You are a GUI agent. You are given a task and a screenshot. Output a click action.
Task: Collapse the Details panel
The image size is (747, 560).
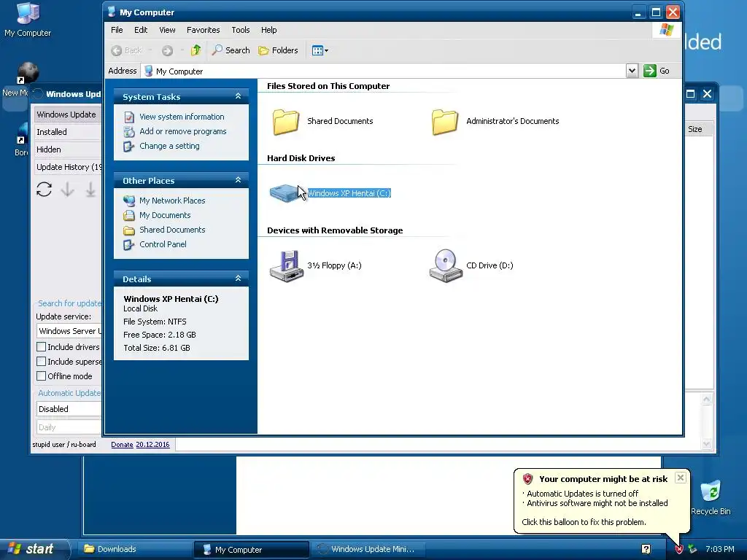coord(239,279)
